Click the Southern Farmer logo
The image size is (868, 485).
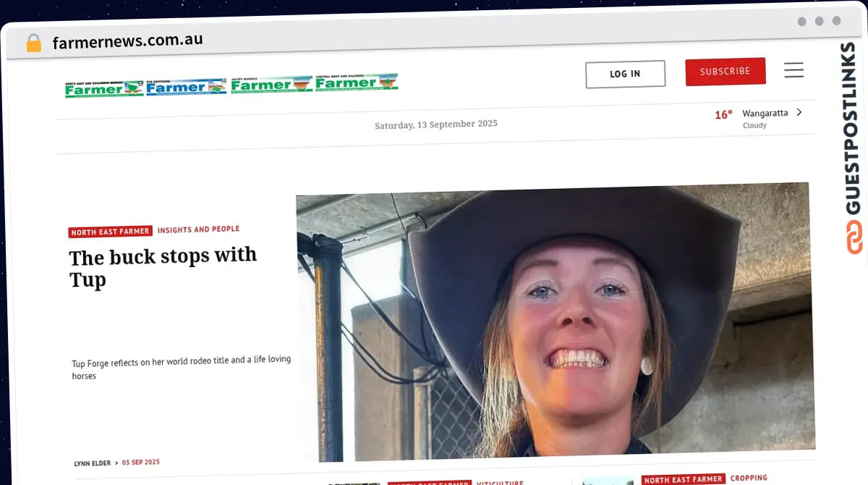[187, 87]
